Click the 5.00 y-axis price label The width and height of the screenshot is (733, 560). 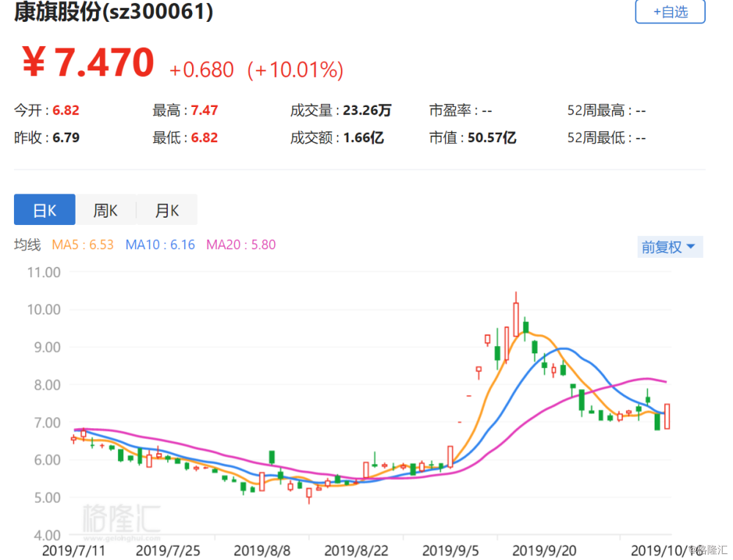tap(47, 498)
